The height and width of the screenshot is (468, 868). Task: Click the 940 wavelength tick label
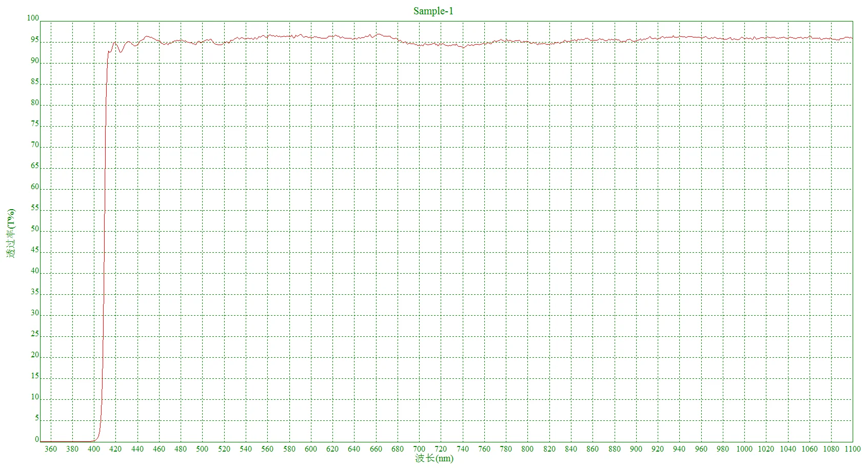pos(679,449)
